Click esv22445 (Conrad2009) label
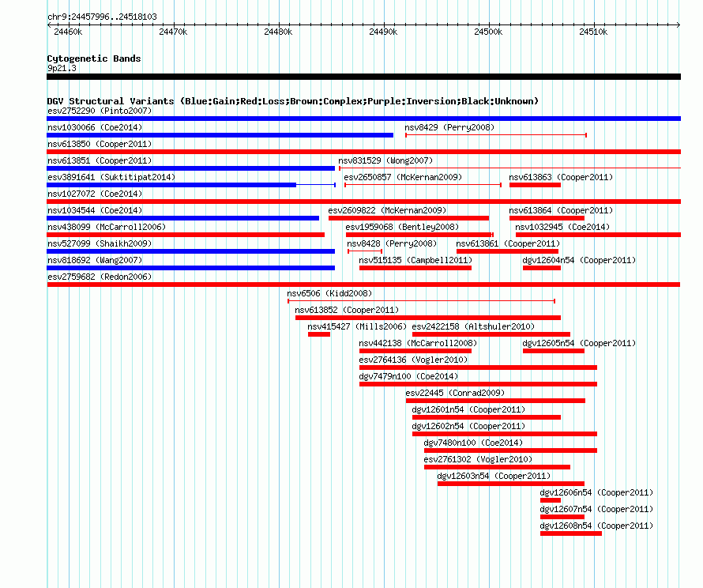This screenshot has width=703, height=588. [455, 393]
